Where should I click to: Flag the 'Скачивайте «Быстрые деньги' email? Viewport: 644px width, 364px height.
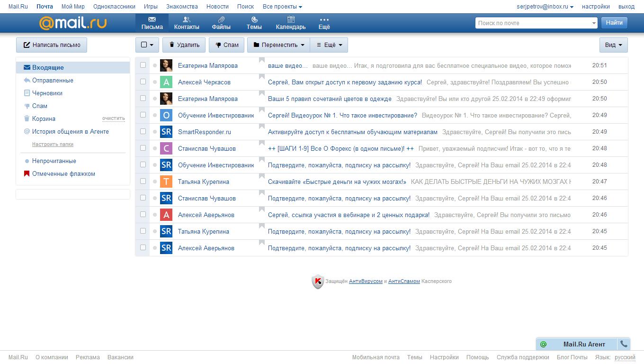261,176
